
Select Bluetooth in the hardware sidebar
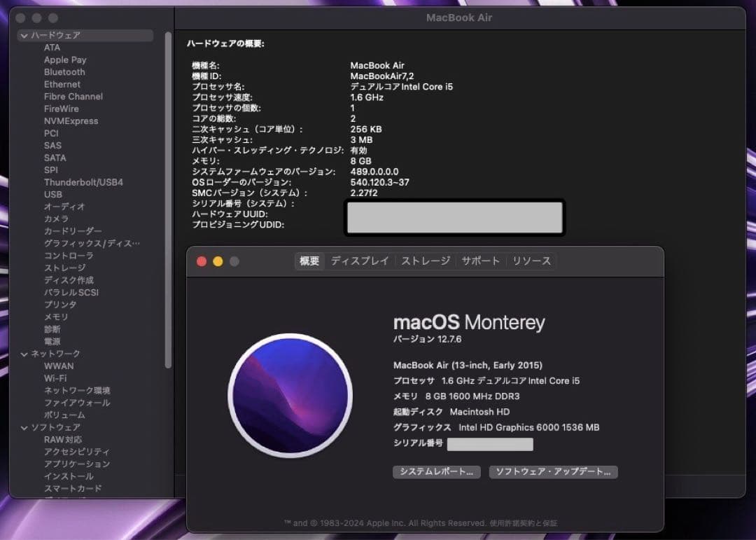(64, 71)
